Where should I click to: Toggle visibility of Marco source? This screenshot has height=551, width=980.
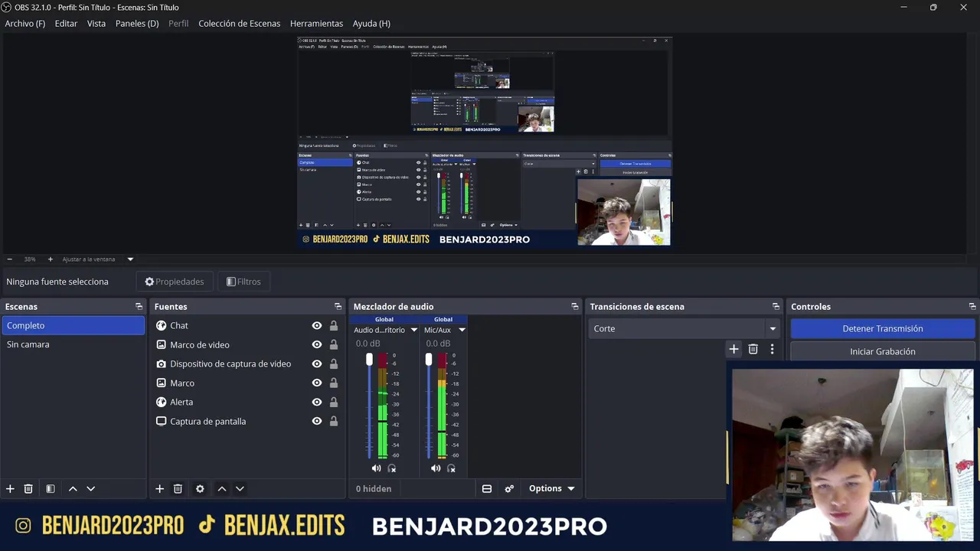(316, 383)
